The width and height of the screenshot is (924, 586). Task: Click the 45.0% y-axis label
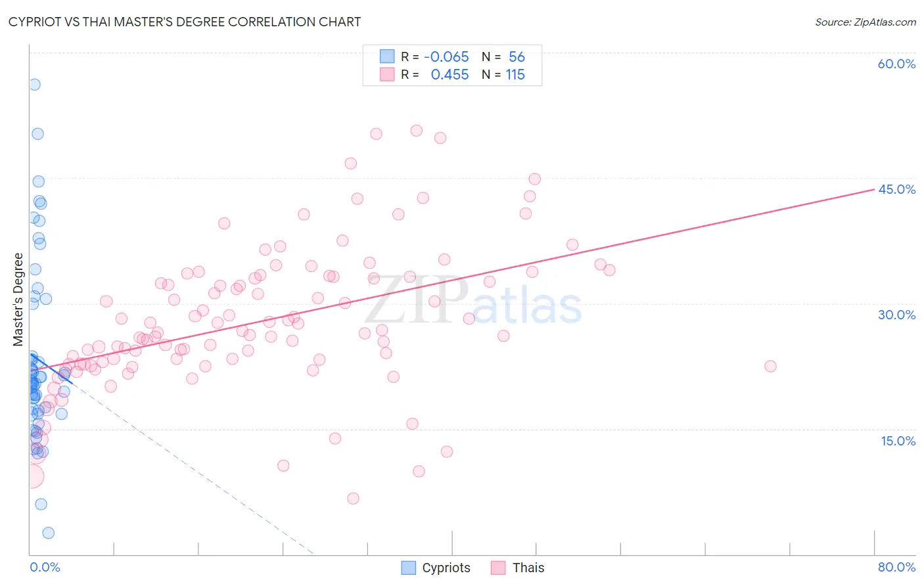(x=896, y=189)
